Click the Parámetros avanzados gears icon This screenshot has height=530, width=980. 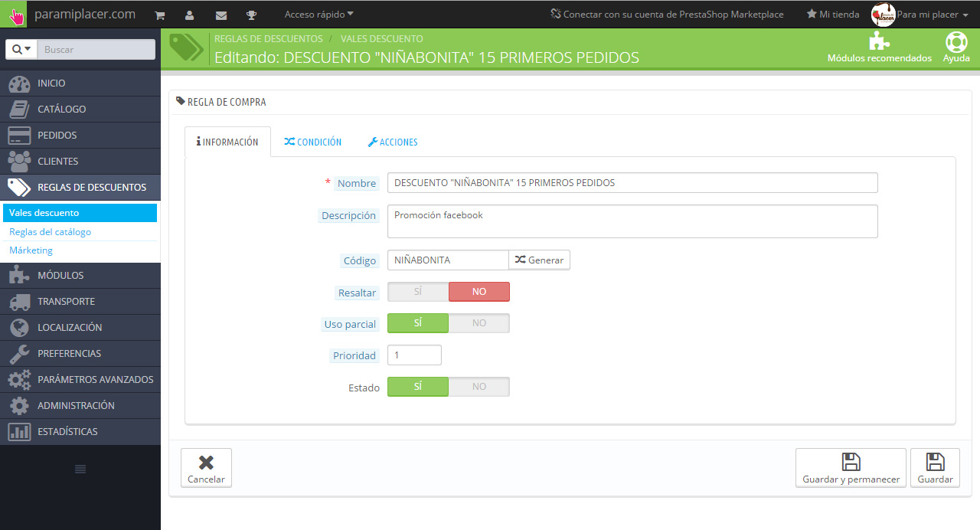[x=19, y=379]
